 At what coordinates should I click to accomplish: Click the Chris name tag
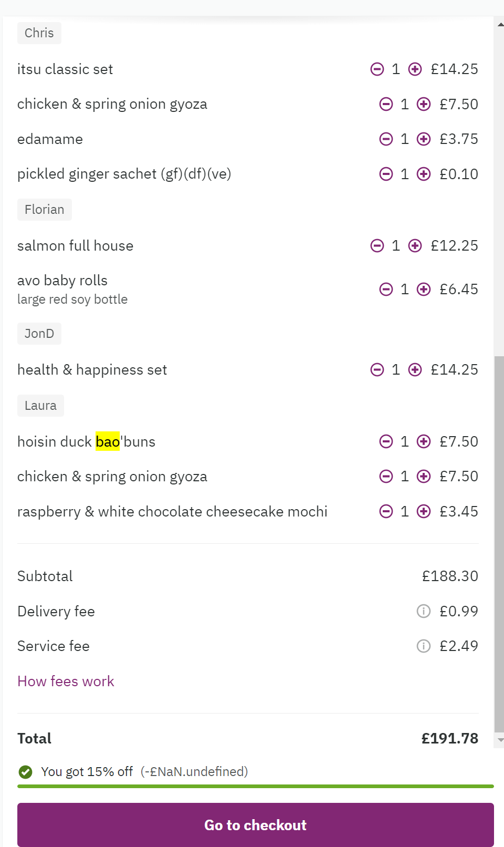point(39,33)
